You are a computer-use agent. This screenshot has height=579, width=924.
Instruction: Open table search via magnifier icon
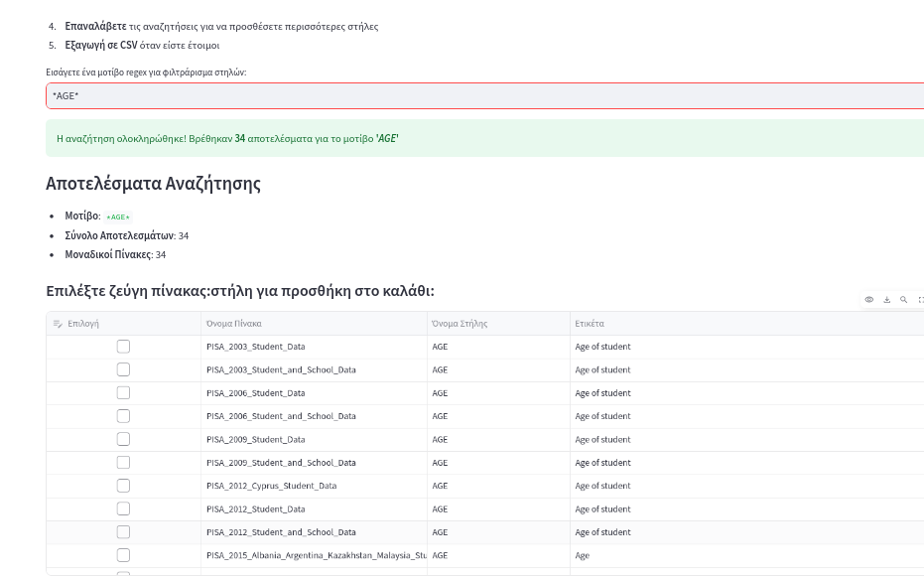pos(903,300)
